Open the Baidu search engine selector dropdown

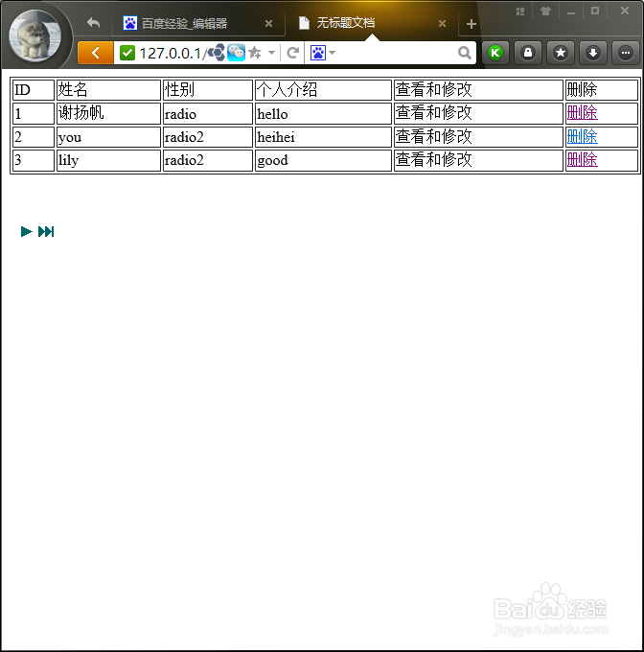322,53
